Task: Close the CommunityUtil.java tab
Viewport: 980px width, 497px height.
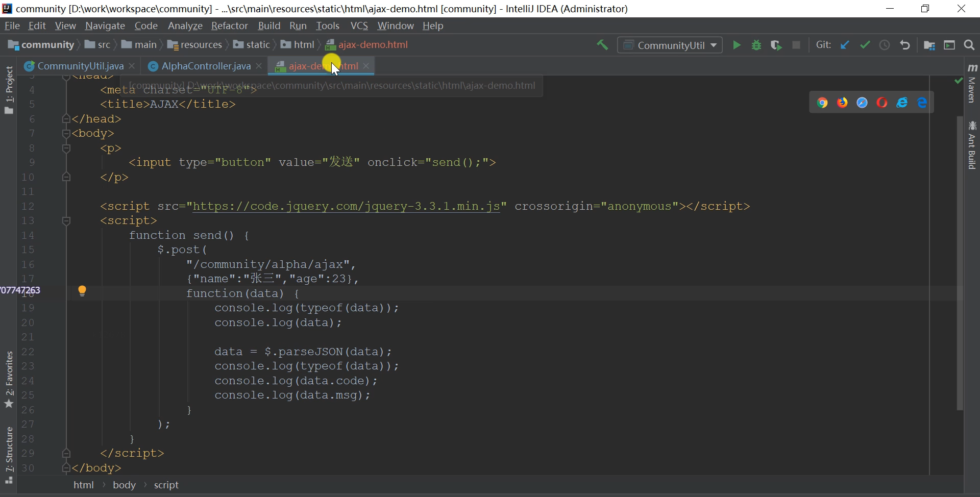Action: coord(132,66)
